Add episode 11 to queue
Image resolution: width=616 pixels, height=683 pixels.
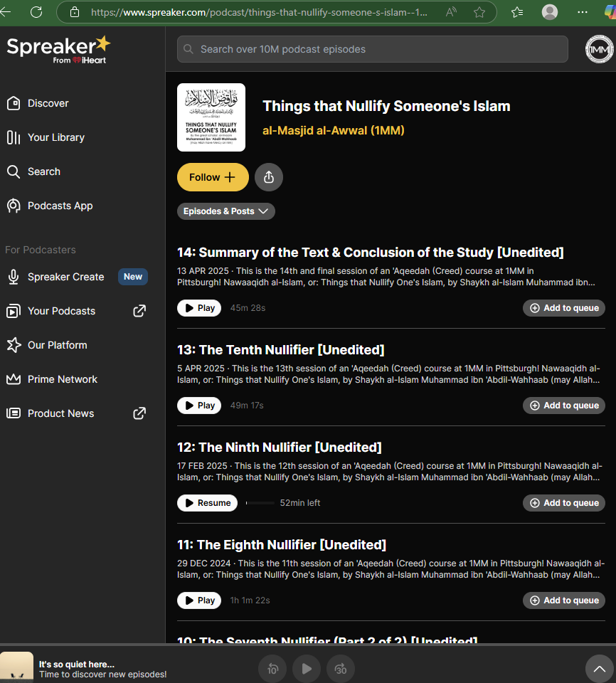pyautogui.click(x=564, y=600)
